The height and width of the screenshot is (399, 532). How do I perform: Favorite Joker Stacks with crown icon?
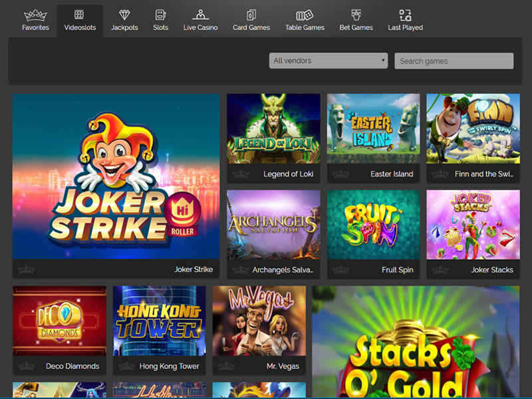tap(440, 270)
